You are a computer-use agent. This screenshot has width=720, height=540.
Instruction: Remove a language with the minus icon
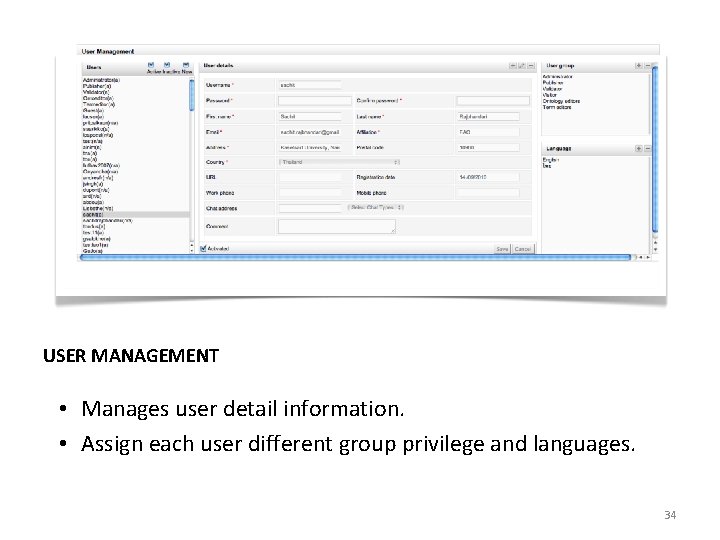coord(647,148)
